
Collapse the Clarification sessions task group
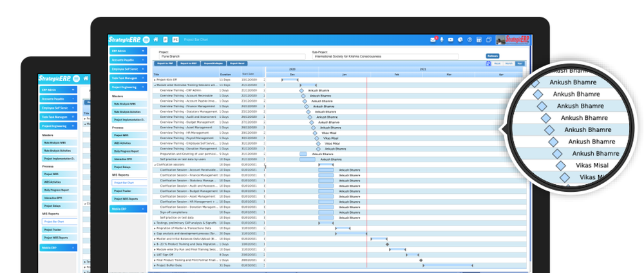[x=155, y=165]
